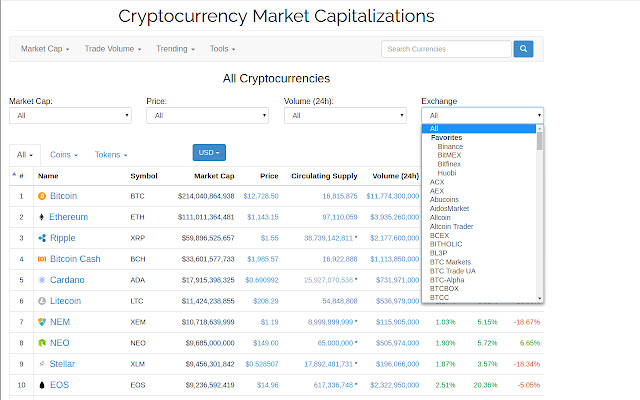This screenshot has height=400, width=640.
Task: Open the Stellar name link
Action: pos(62,364)
